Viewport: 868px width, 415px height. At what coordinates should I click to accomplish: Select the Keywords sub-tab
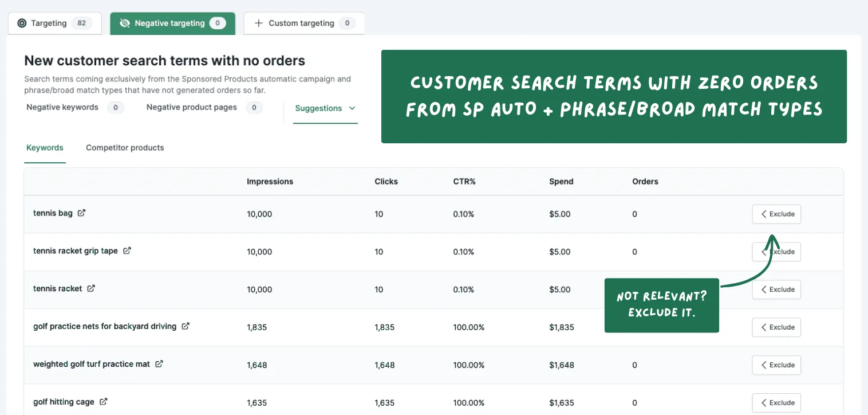[x=45, y=148]
